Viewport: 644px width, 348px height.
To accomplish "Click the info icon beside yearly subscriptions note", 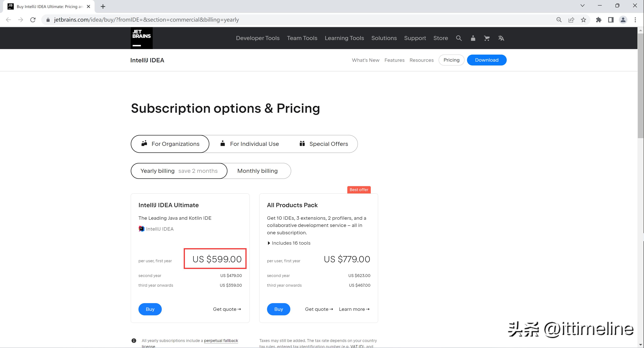I will 134,340.
